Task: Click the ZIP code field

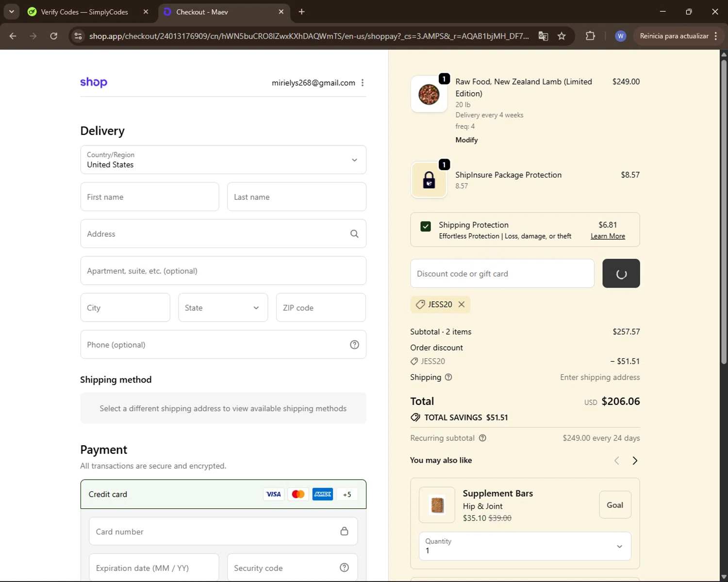Action: pos(321,307)
